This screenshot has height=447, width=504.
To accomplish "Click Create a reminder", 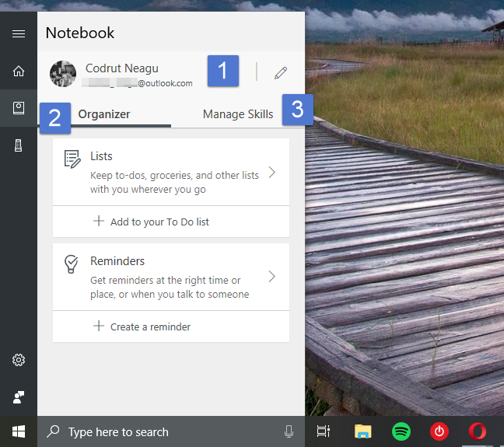I will coord(150,327).
